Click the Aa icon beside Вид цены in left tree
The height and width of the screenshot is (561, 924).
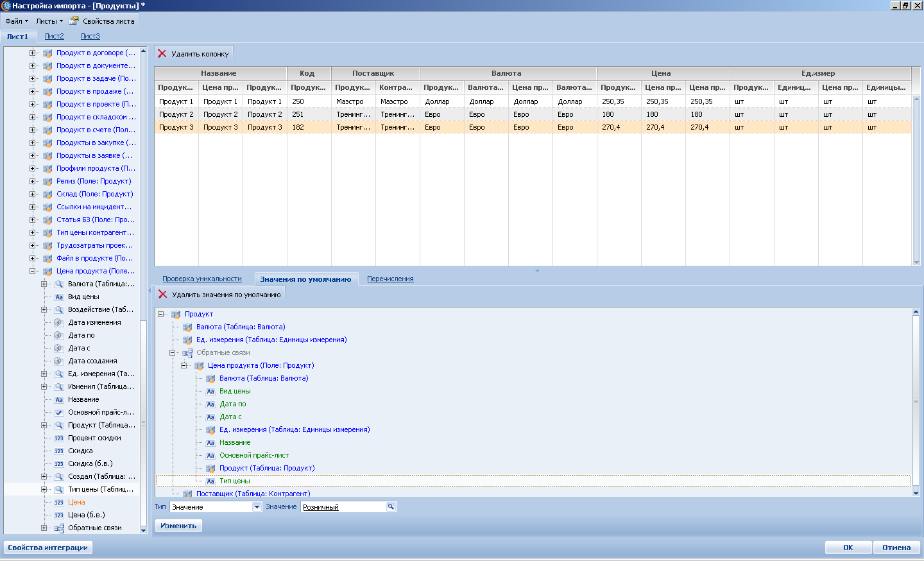pyautogui.click(x=59, y=297)
